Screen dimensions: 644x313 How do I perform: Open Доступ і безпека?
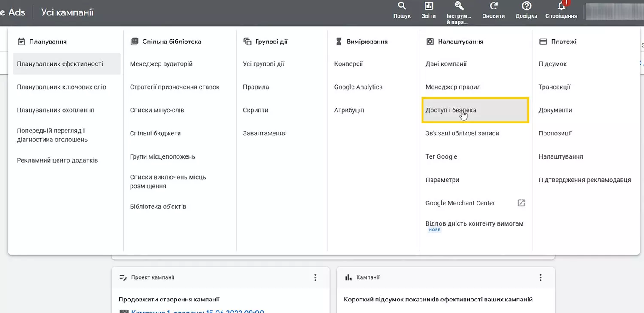475,110
